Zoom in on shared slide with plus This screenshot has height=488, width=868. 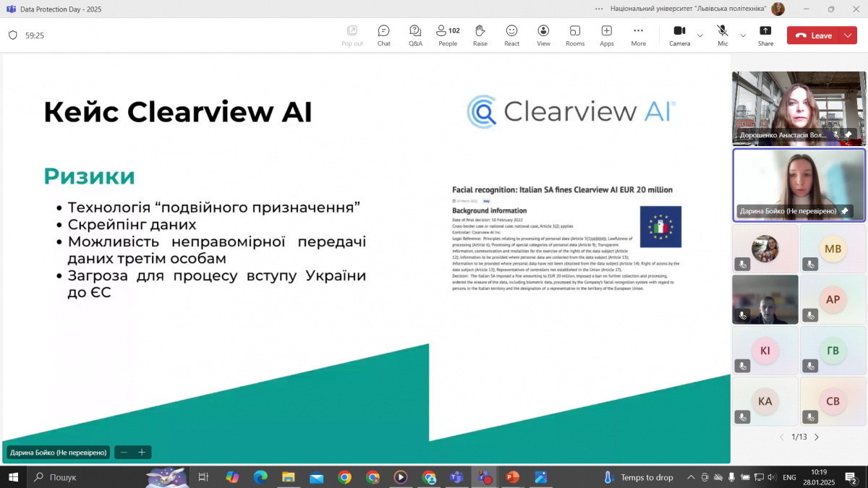[142, 453]
